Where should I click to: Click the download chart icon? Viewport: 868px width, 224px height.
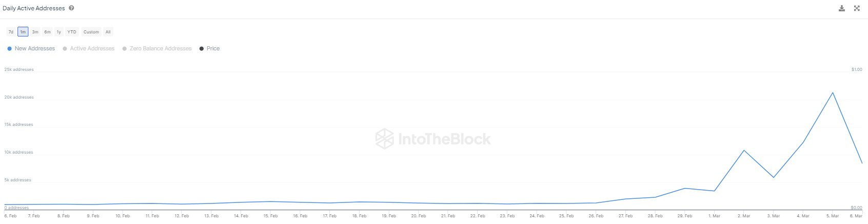click(841, 8)
